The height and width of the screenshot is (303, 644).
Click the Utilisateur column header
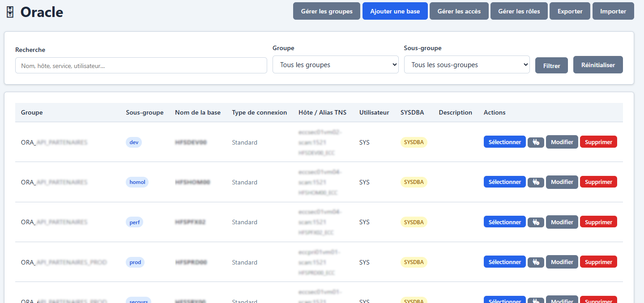tap(374, 112)
